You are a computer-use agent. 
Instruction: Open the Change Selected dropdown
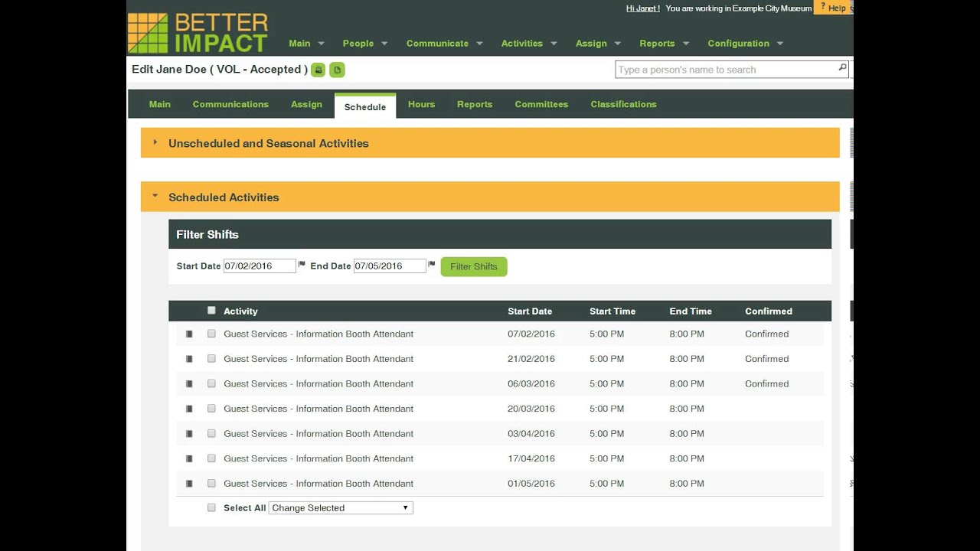click(341, 508)
